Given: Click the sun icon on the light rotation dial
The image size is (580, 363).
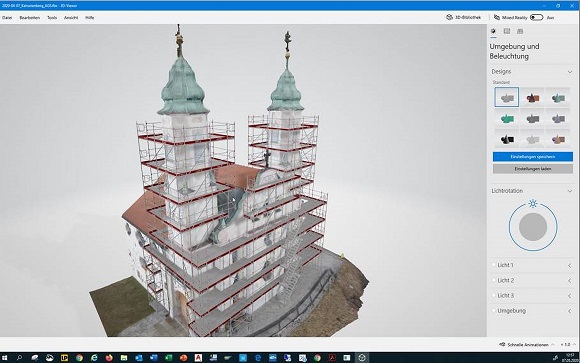Looking at the screenshot, I should coord(533,204).
